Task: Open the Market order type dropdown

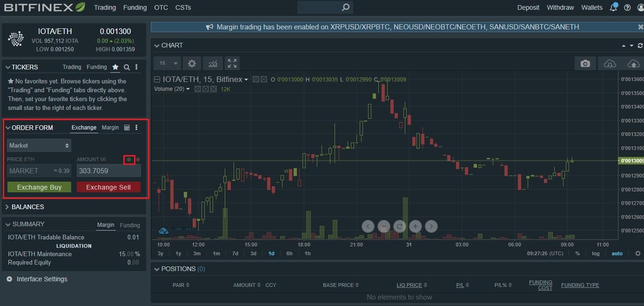Action: [x=39, y=145]
